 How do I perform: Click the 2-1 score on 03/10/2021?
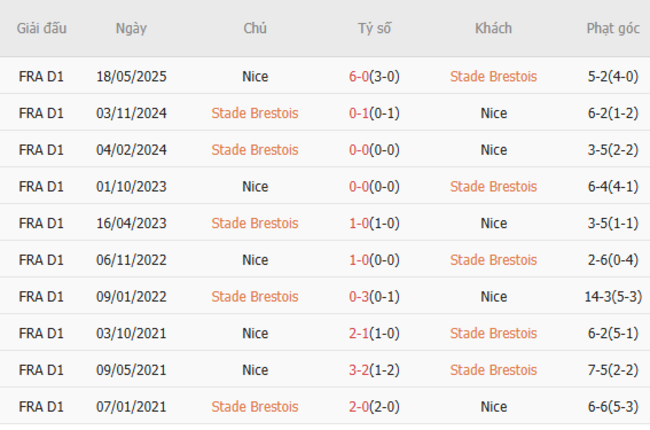pos(359,333)
